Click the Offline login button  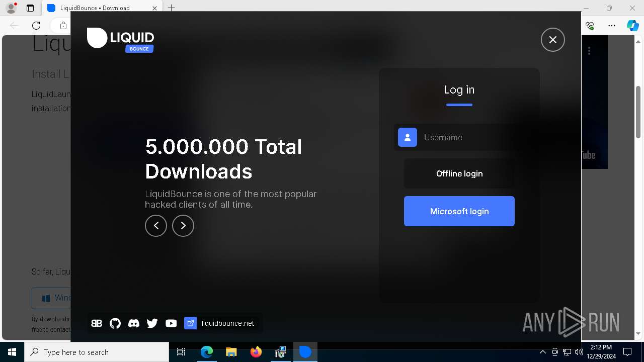pos(459,173)
